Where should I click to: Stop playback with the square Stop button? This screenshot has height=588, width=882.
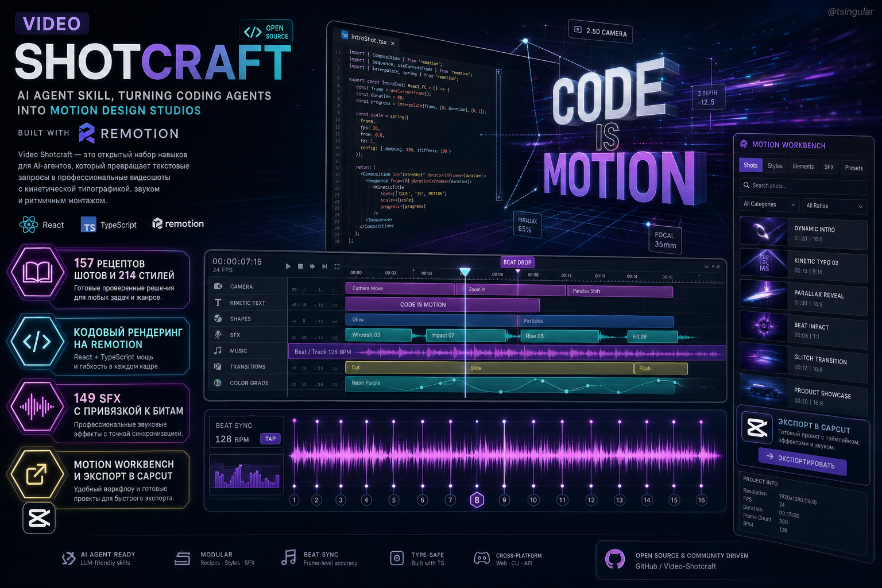coord(300,266)
